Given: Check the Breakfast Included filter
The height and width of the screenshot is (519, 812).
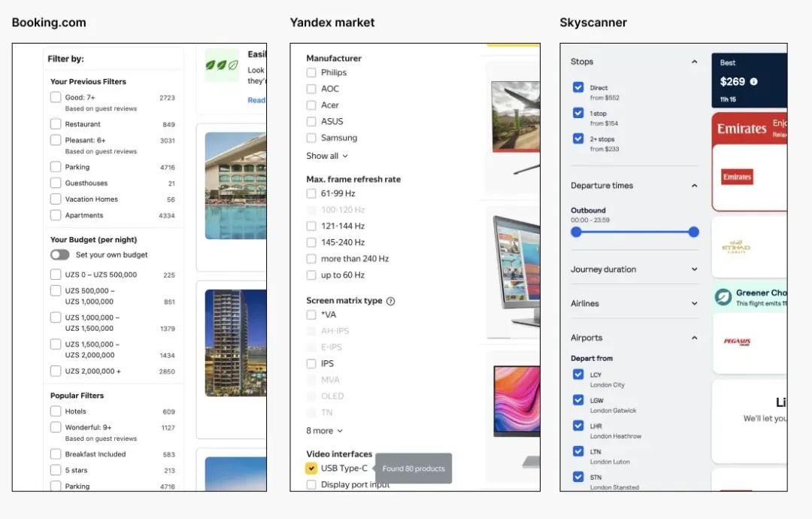Looking at the screenshot, I should click(x=56, y=454).
